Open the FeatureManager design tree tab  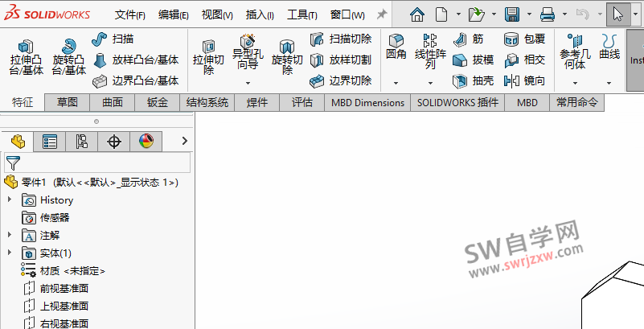click(x=18, y=142)
